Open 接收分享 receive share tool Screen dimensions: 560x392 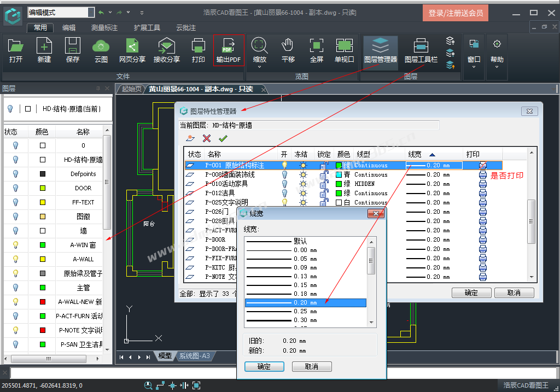pos(166,50)
